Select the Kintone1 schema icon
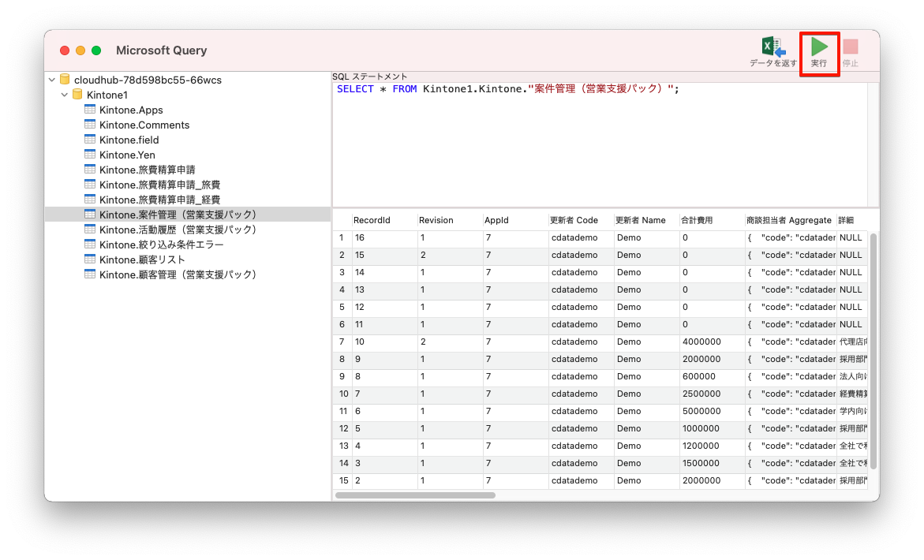This screenshot has width=924, height=560. [x=77, y=94]
